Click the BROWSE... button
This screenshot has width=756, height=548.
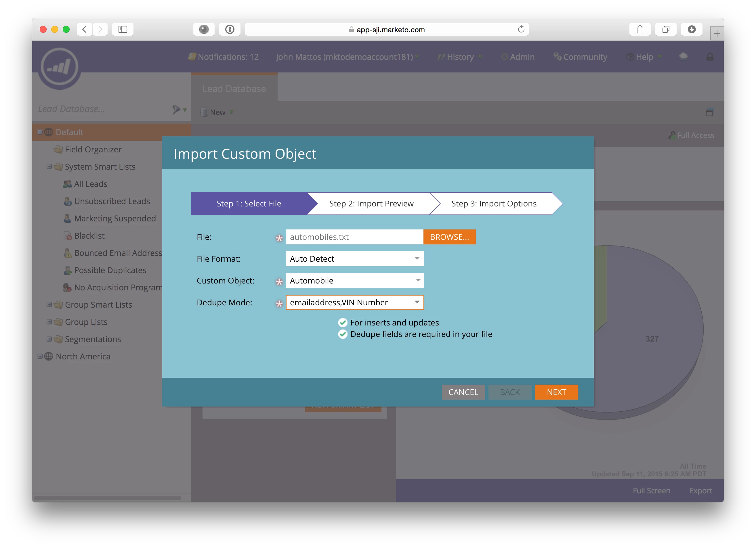[449, 237]
